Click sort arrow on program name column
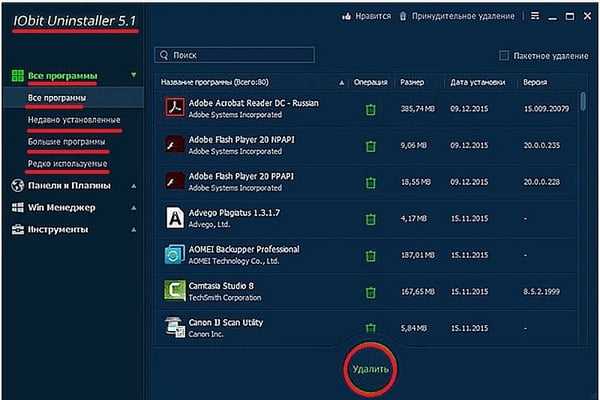Screen dimensions: 600x400 coord(341,83)
